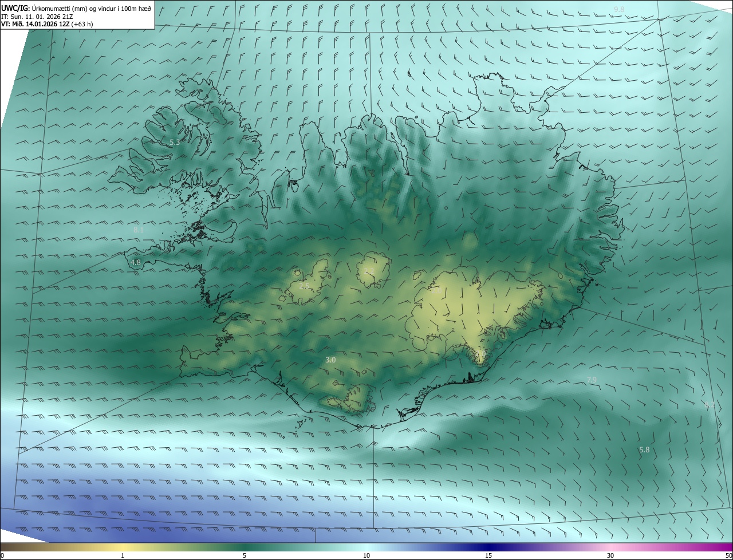Screen dimensions: 733x560
Task: Click the 0 tick on the color scale
Action: (x=2, y=555)
